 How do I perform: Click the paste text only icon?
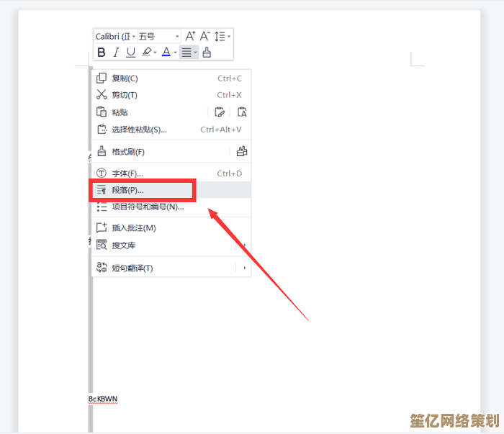242,112
